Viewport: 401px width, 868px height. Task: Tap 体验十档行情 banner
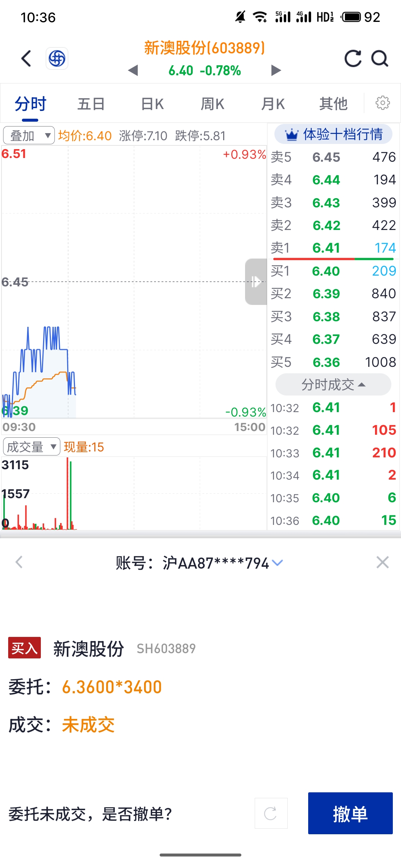tap(333, 134)
